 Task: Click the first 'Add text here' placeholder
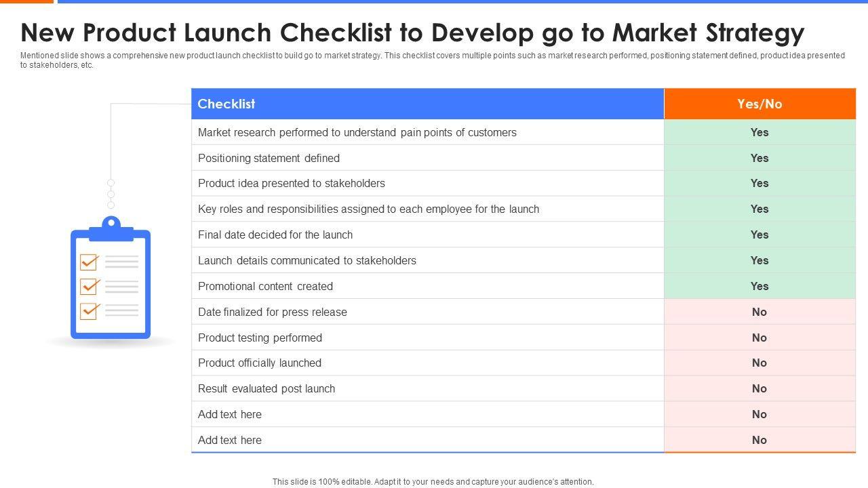(x=230, y=415)
